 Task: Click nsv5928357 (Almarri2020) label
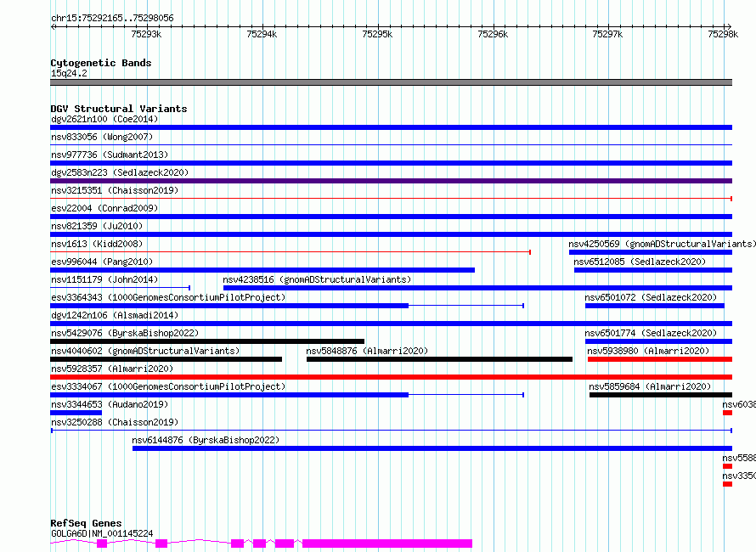(x=112, y=369)
